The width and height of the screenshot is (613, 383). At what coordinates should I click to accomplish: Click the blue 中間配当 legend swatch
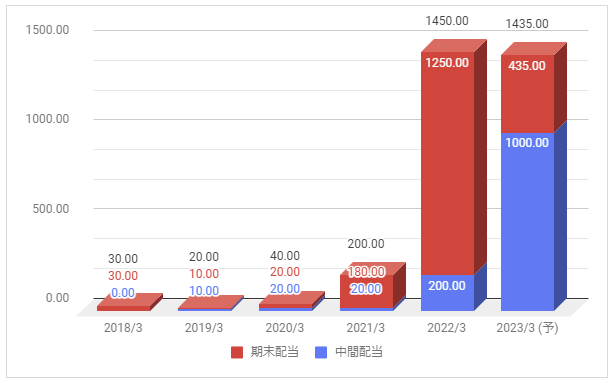pyautogui.click(x=321, y=353)
